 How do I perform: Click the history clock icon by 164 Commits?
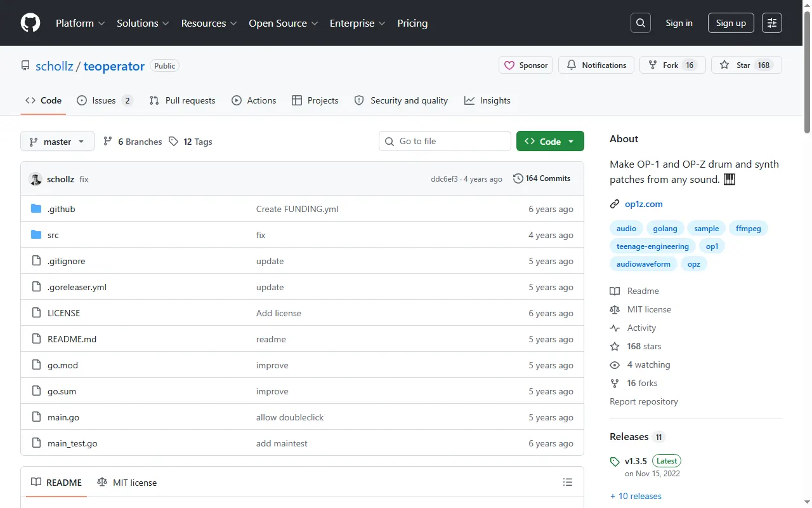coord(518,178)
